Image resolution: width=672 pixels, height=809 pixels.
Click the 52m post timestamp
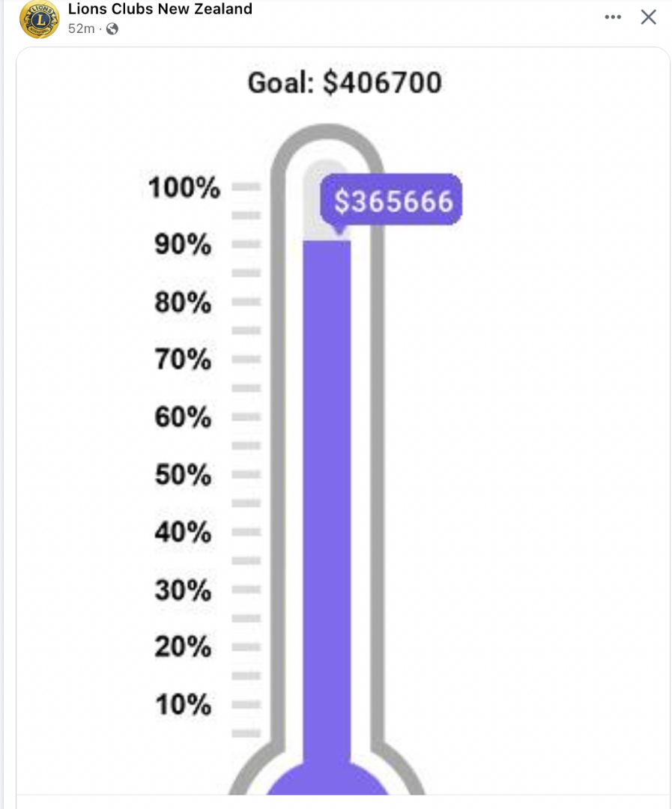pos(81,28)
